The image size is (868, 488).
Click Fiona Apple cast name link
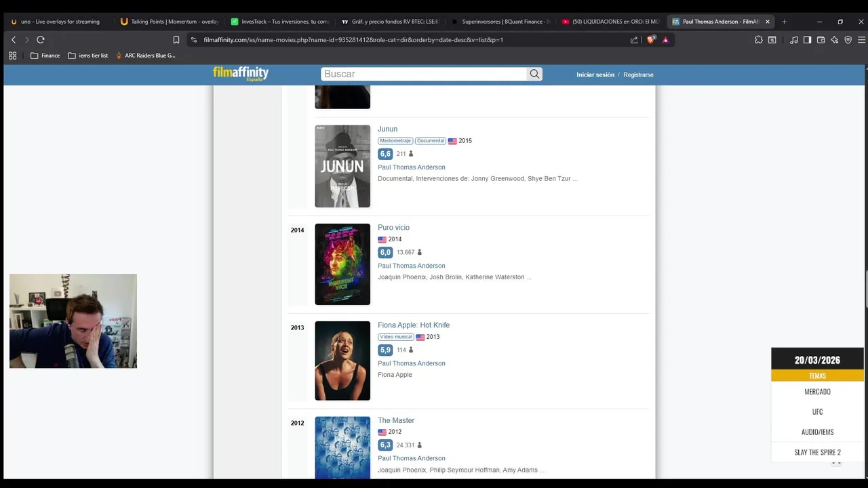tap(395, 375)
